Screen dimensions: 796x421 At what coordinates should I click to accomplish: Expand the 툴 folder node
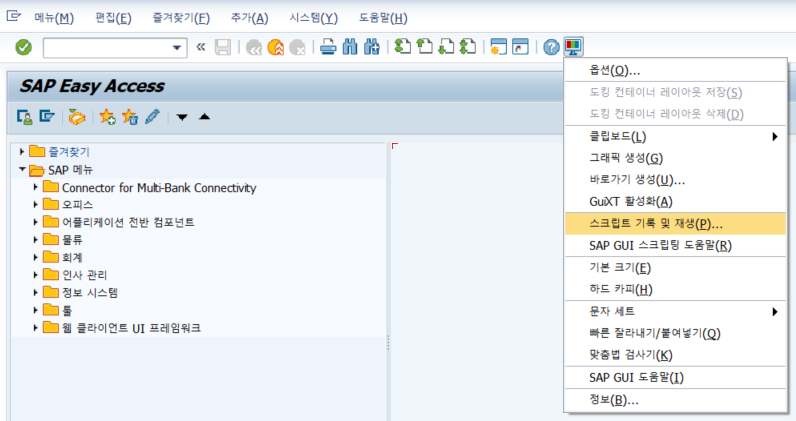pyautogui.click(x=35, y=310)
